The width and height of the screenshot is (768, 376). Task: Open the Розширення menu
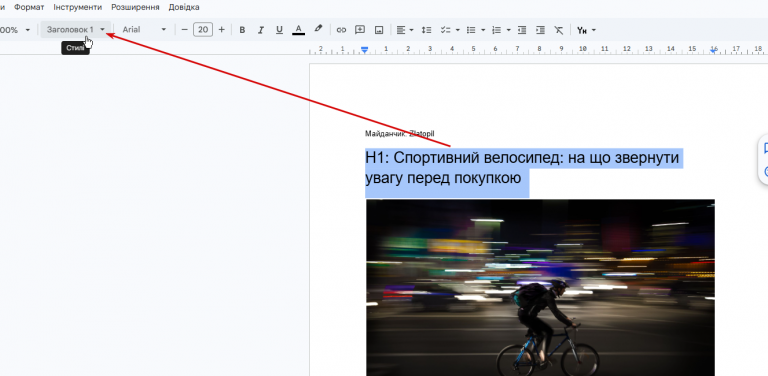(135, 7)
